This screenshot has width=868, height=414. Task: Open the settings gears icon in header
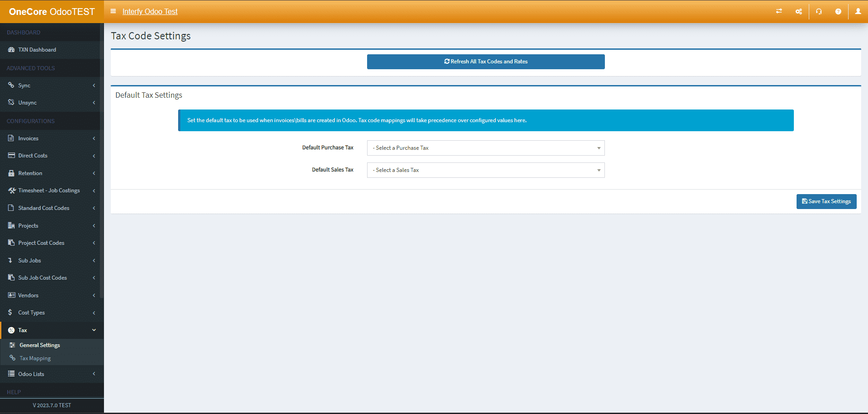[799, 11]
